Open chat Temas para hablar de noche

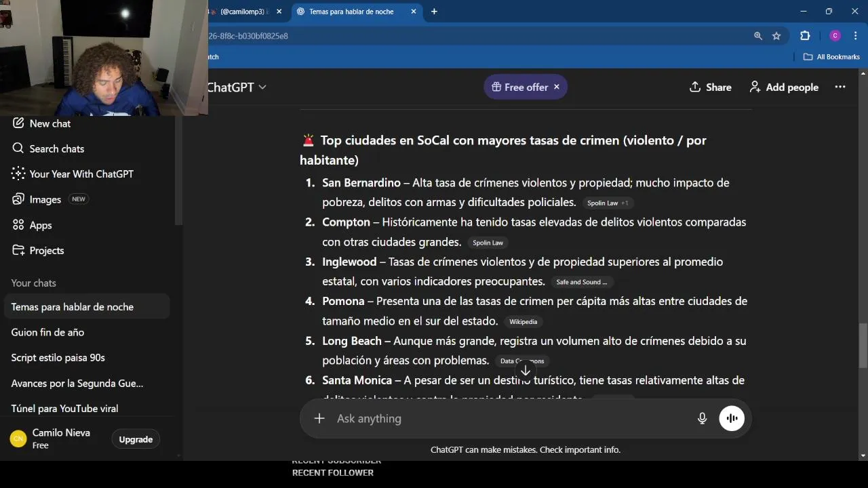pyautogui.click(x=87, y=307)
